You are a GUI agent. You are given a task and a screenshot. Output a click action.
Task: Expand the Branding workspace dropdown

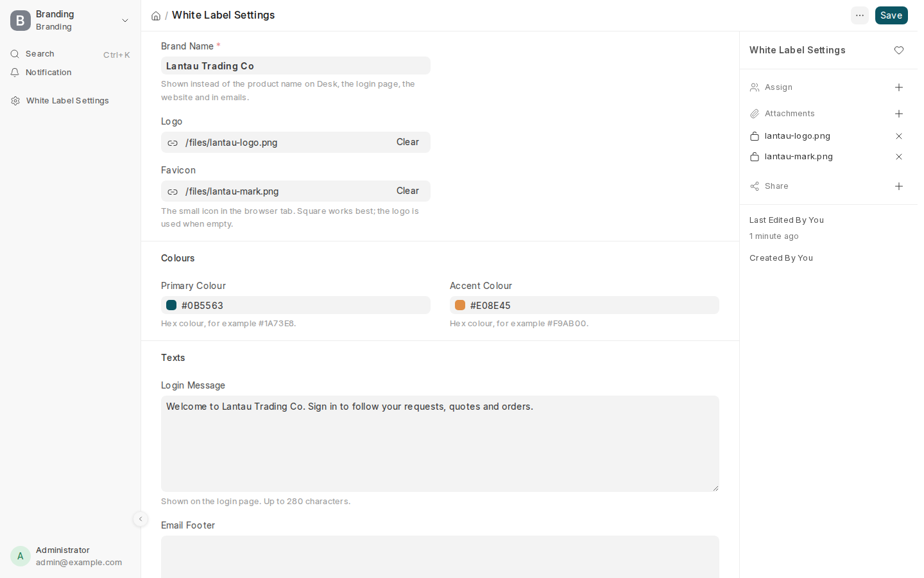[x=125, y=21]
